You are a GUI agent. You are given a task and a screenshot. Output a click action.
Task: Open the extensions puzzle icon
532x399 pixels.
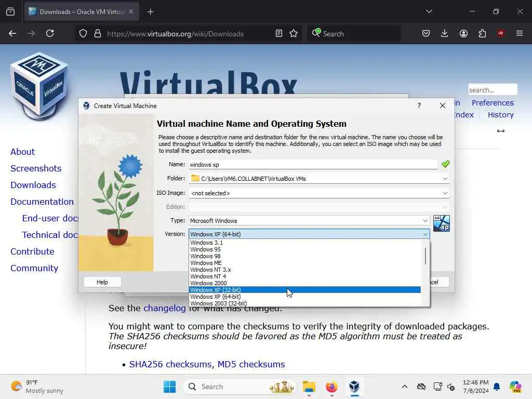482,33
